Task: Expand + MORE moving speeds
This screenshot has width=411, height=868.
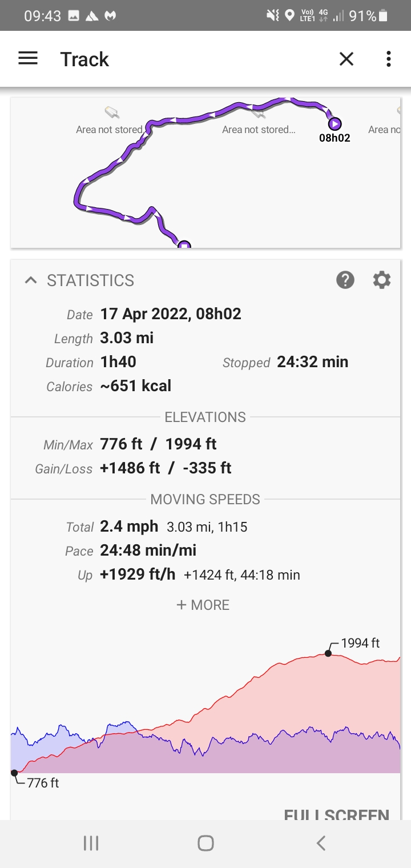Action: coord(203,605)
